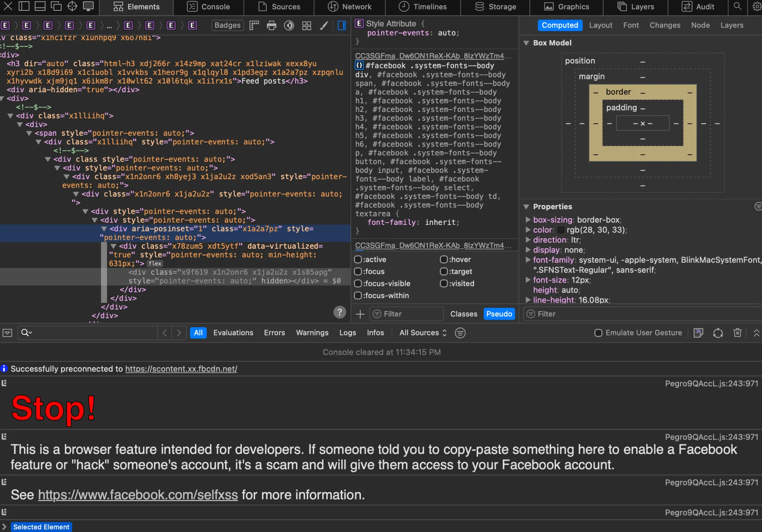This screenshot has width=762, height=532.
Task: Open Web Inspector settings gear
Action: click(x=757, y=6)
